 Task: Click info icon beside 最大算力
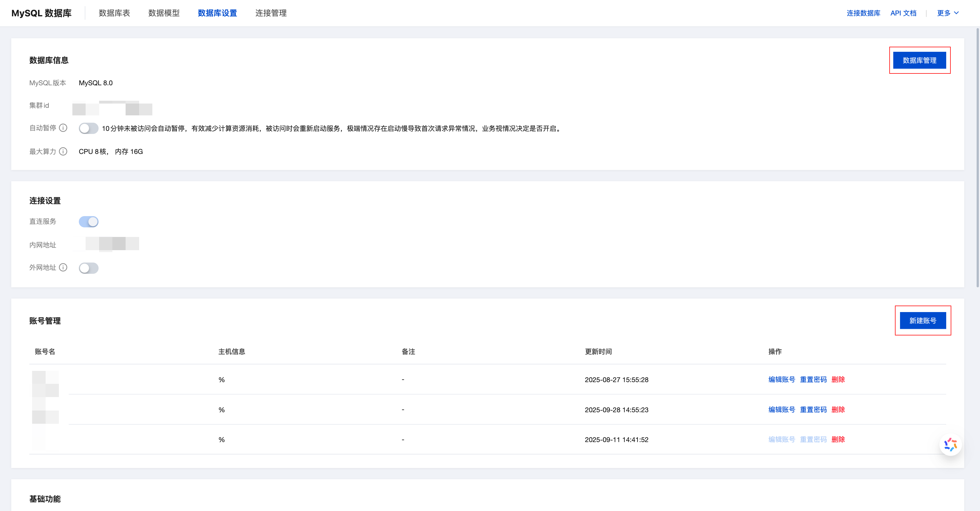64,151
